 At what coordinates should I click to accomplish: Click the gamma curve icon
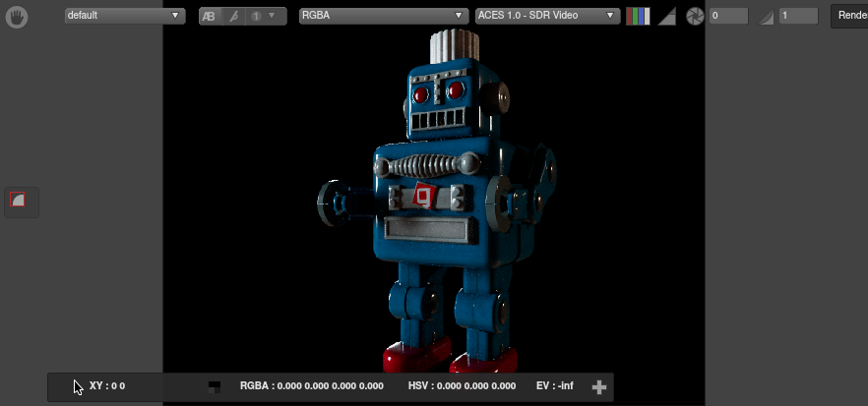[766, 17]
